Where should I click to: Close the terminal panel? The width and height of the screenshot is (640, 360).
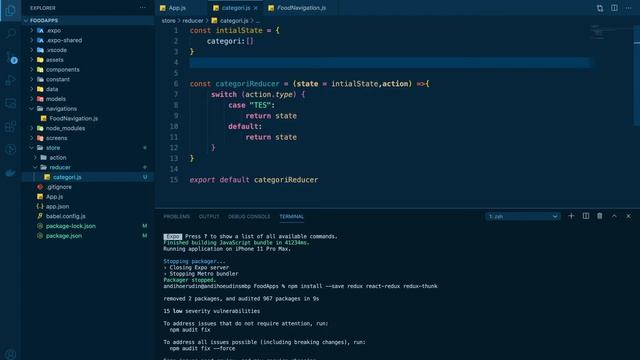[x=629, y=216]
